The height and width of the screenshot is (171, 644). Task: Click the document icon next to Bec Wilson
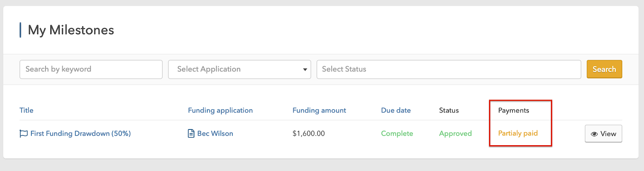point(191,133)
